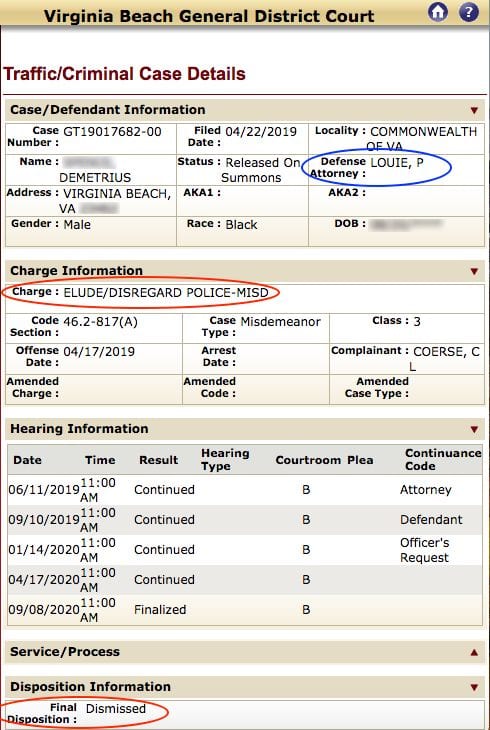
Task: Click the Hearing Type column header
Action: [225, 460]
